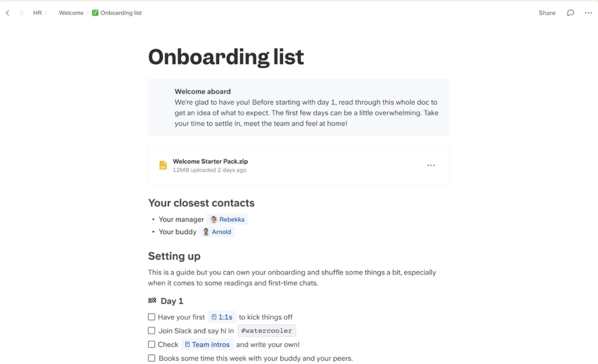Click Rebekka's avatar mention
The height and width of the screenshot is (364, 598).
pyautogui.click(x=227, y=219)
